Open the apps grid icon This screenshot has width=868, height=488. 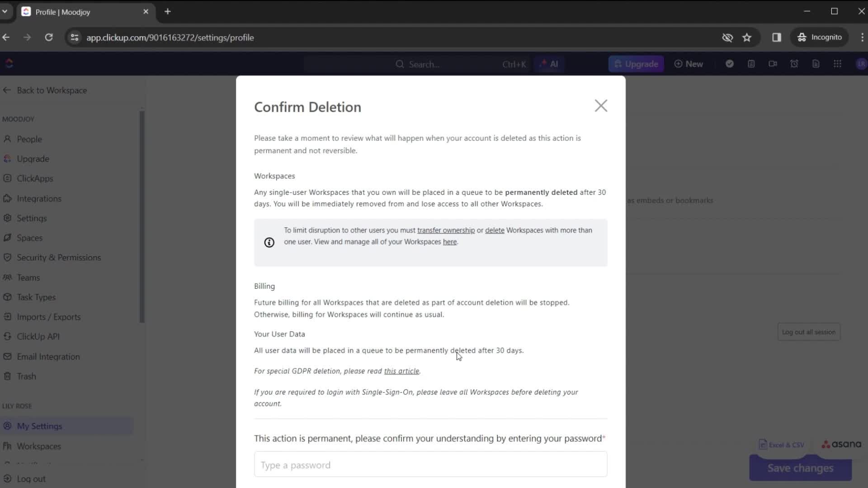click(x=837, y=64)
